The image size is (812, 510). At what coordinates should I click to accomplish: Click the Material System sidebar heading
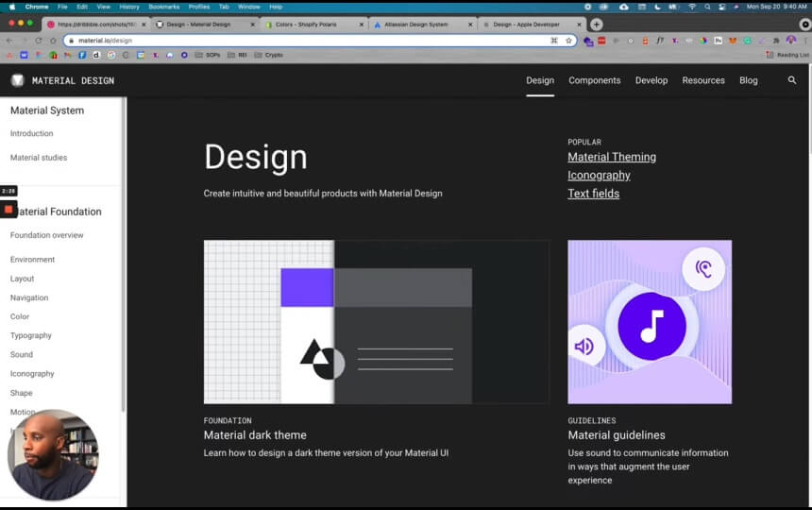click(x=47, y=110)
